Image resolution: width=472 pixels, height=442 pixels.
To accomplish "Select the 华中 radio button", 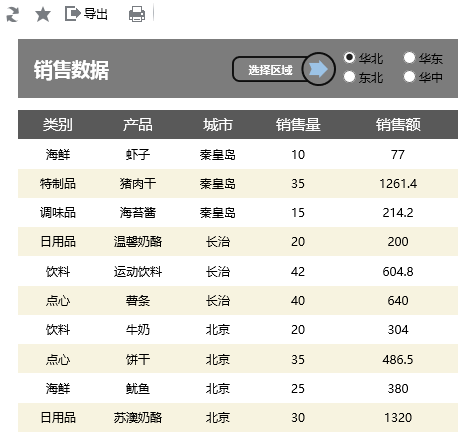I will click(409, 77).
